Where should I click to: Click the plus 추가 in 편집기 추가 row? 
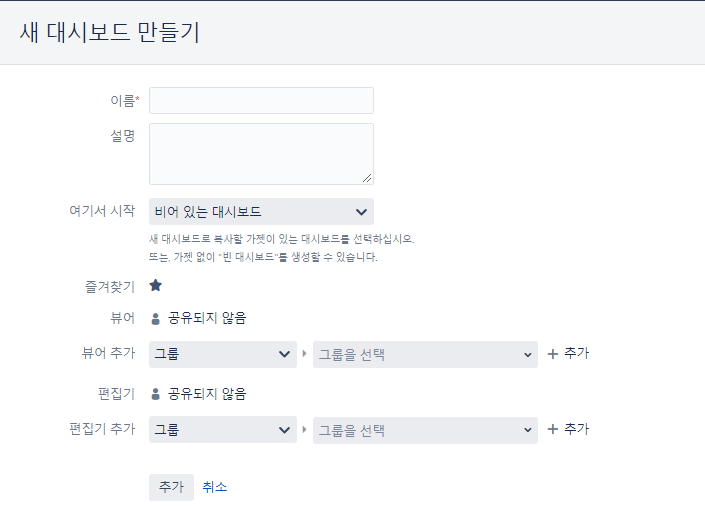pyautogui.click(x=568, y=429)
